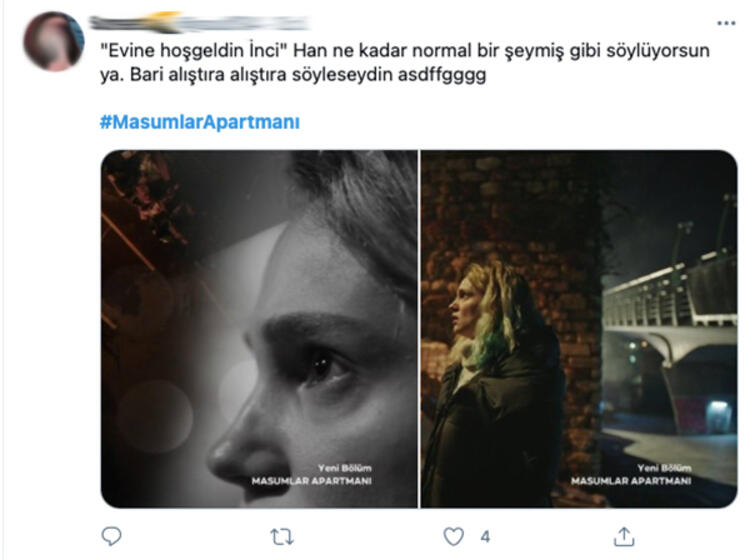Click the eye in the close-up face photo
Image resolution: width=750 pixels, height=560 pixels.
325,367
